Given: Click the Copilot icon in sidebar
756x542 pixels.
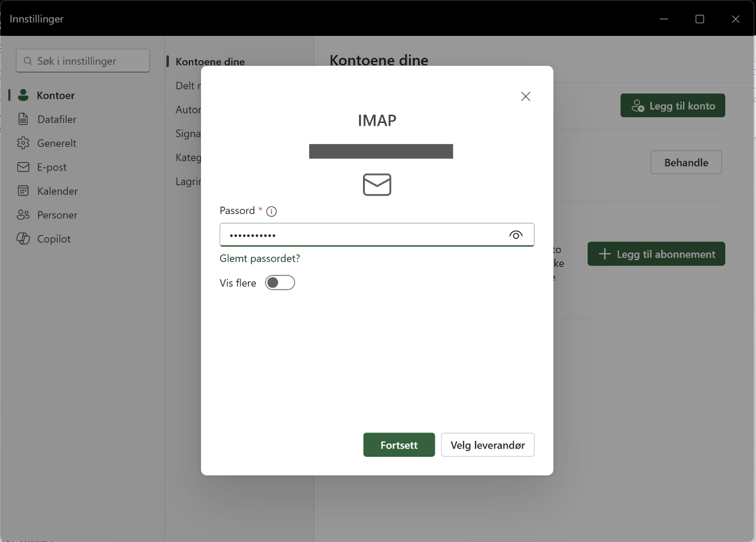Looking at the screenshot, I should coord(23,238).
